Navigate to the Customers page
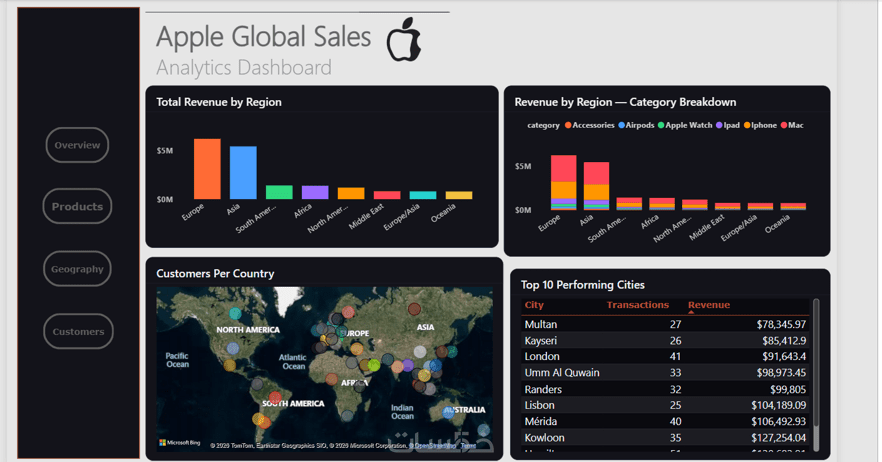 [78, 331]
